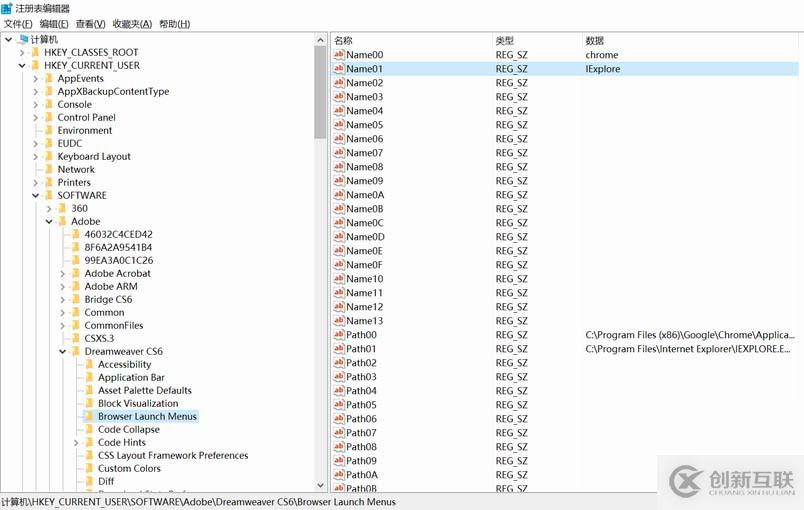The image size is (804, 510).
Task: Click the Browser Launch Menus folder icon
Action: pos(89,416)
